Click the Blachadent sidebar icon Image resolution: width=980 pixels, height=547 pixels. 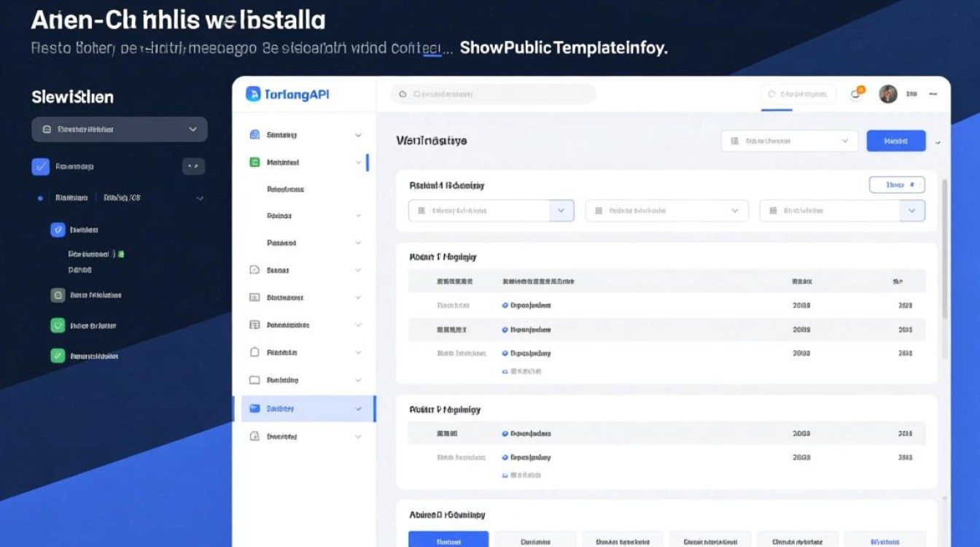256,297
